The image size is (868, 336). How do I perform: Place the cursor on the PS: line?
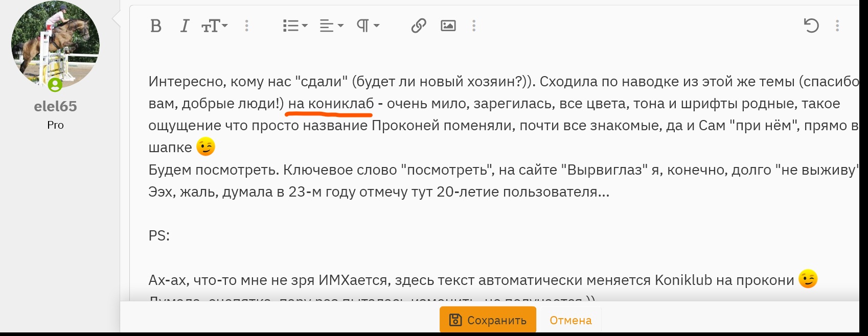(x=159, y=236)
